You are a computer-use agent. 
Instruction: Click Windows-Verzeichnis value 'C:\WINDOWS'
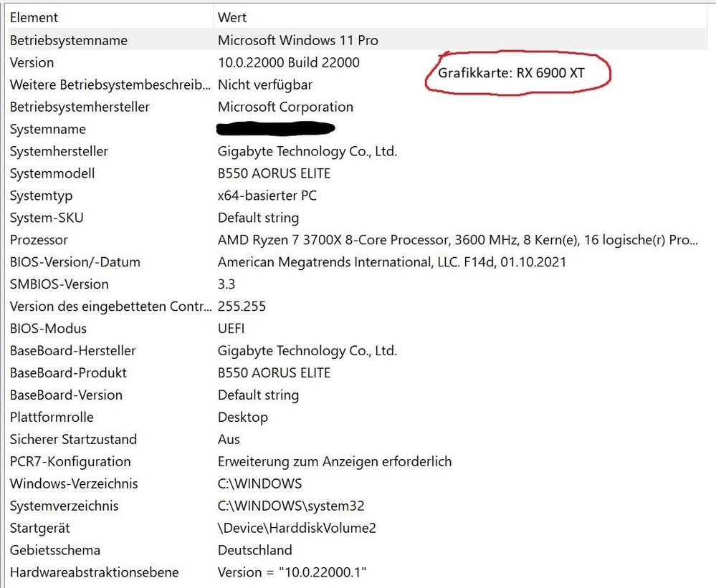point(260,484)
